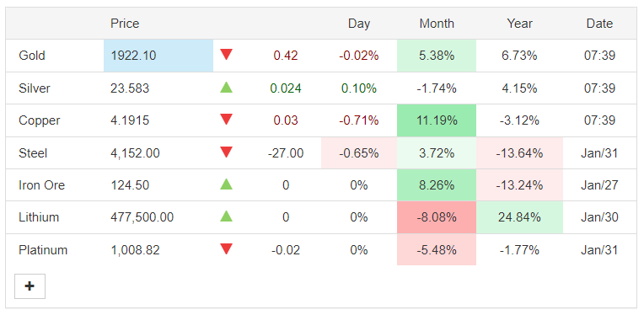Screen dimensions: 644x315
Task: Sort by the Price column header
Action: click(125, 24)
